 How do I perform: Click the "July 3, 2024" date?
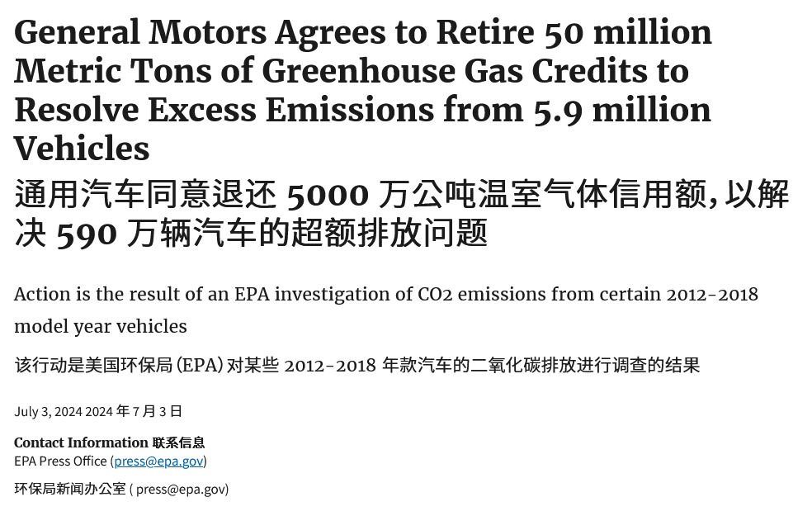tap(48, 411)
